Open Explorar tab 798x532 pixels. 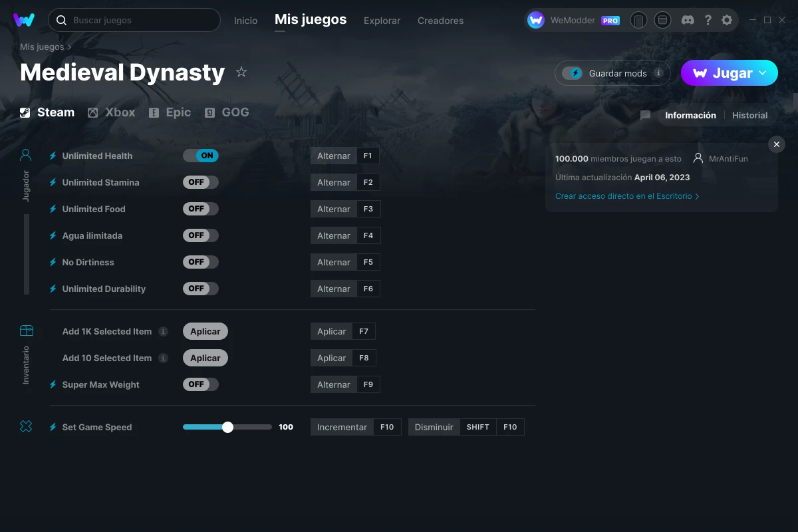click(x=382, y=21)
